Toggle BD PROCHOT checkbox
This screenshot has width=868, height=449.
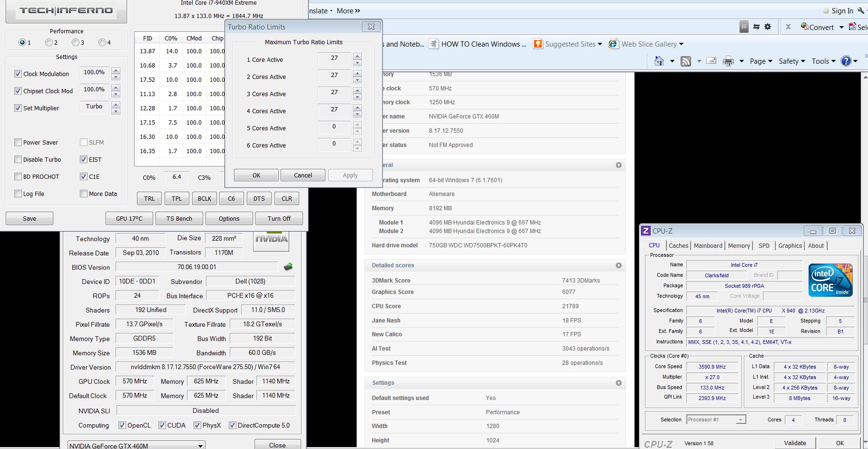pos(18,176)
